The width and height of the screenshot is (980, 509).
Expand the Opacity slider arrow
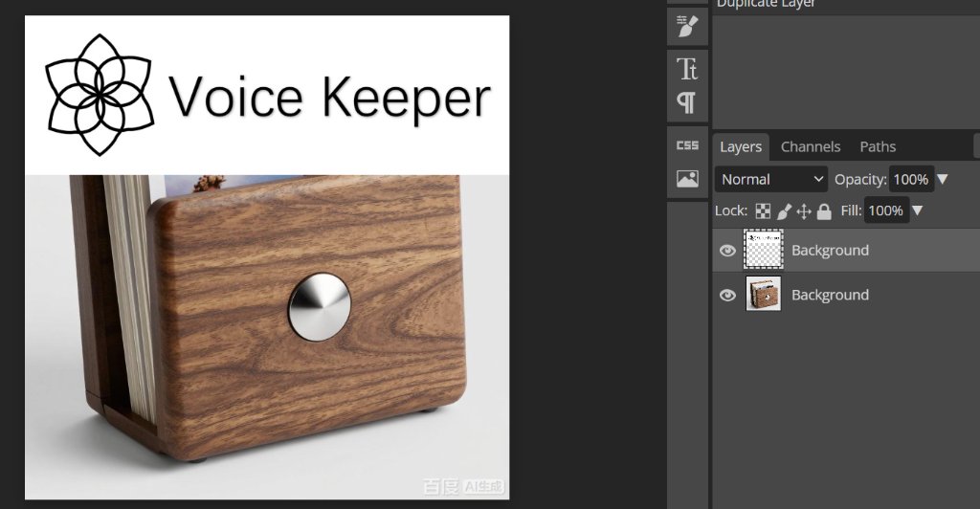click(943, 179)
